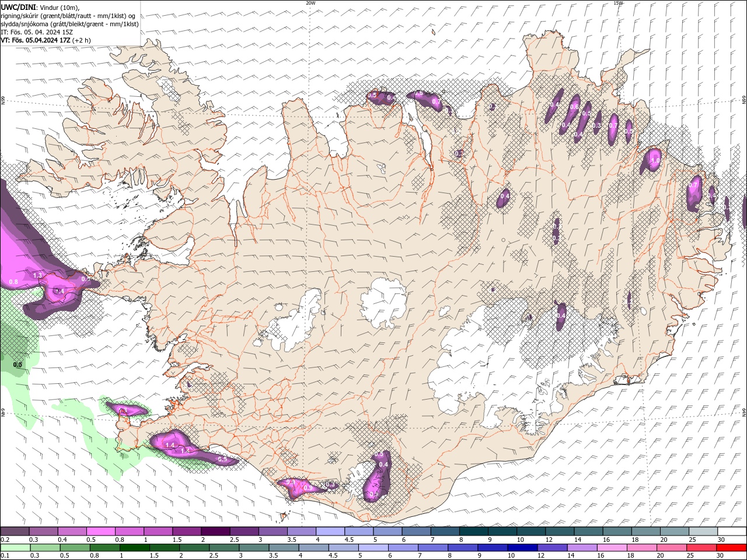Viewport: 747px width, 560px height.
Task: Pick the lilac swatch at value 14, bottom row
Action: 582,548
